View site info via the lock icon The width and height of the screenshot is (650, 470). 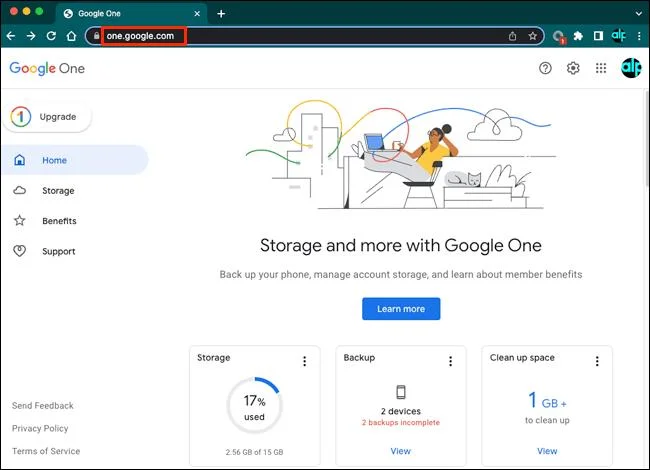coord(96,36)
